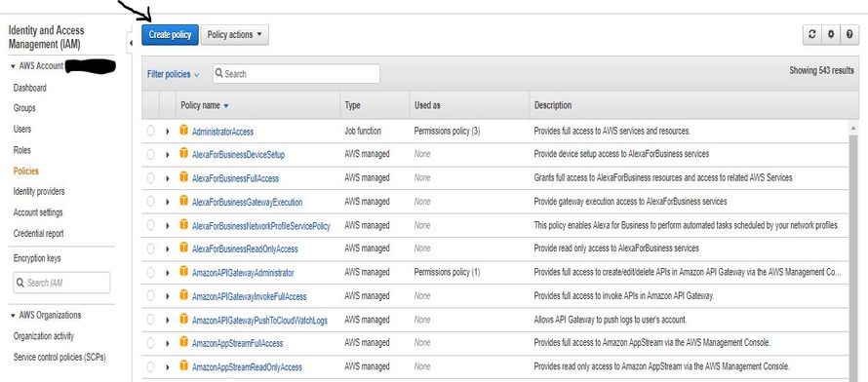Open the Filter policies dropdown
This screenshot has width=868, height=382.
pyautogui.click(x=173, y=74)
